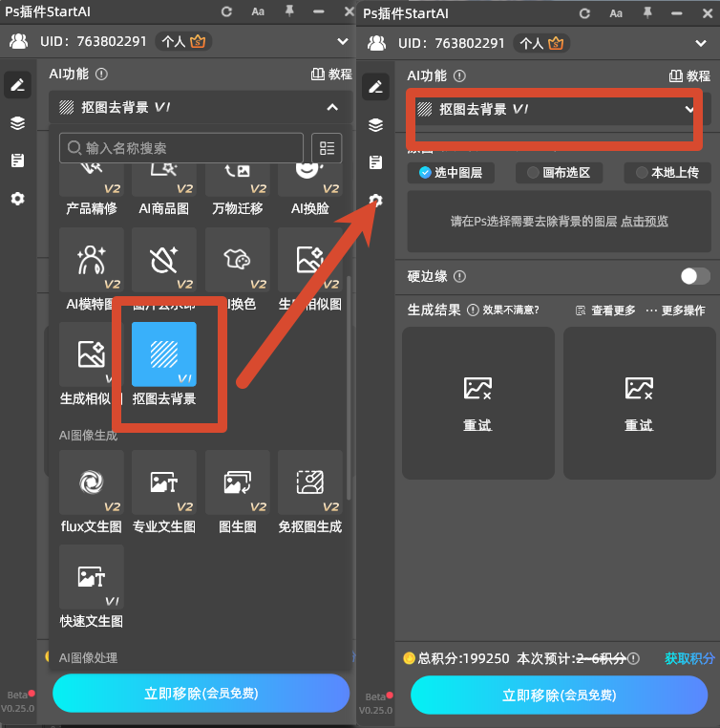The width and height of the screenshot is (720, 728).
Task: Select 选中图层 radio option
Action: [451, 173]
